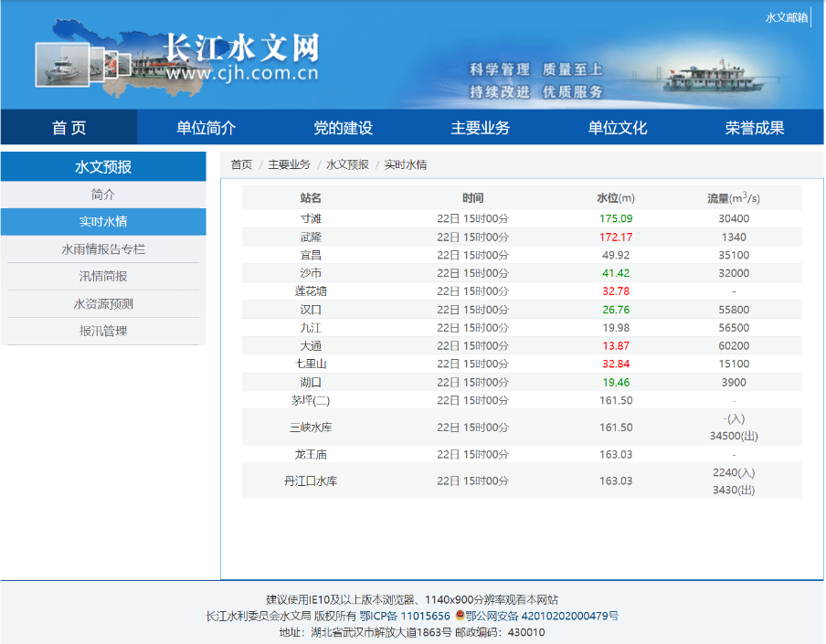Click the 长江水文网 site logo

(241, 57)
